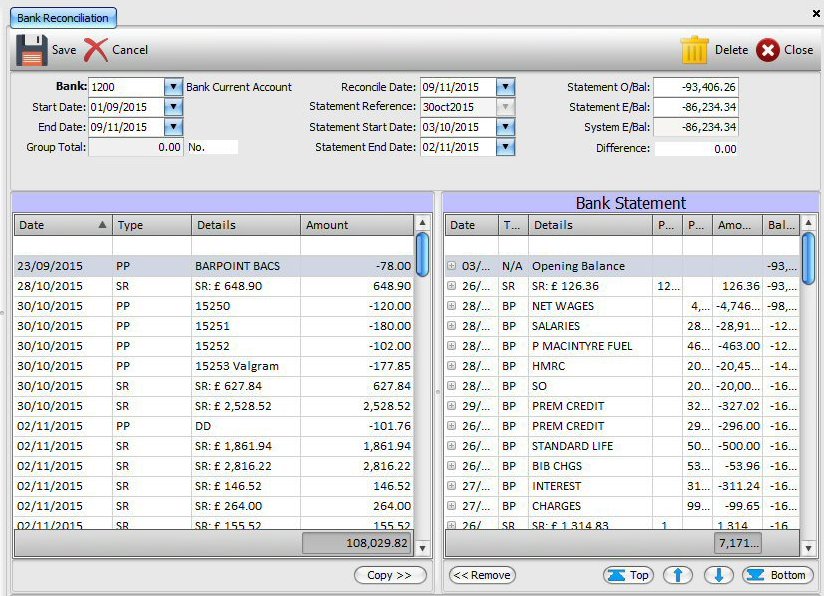Select the Bank Reconciliation tab
The image size is (824, 596).
pos(62,17)
